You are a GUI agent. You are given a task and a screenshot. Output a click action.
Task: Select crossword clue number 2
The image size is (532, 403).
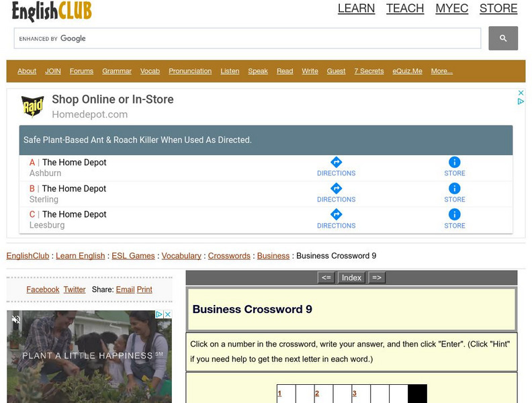317,393
